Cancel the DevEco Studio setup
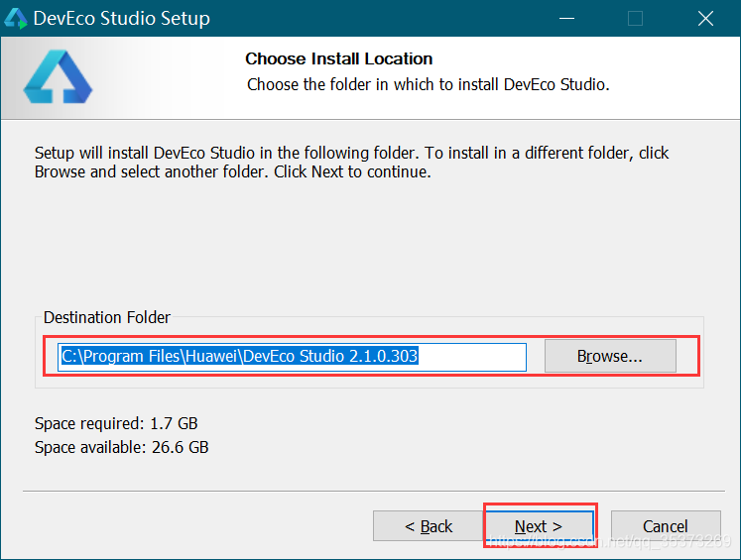Viewport: 741px width, 560px height. click(x=666, y=525)
